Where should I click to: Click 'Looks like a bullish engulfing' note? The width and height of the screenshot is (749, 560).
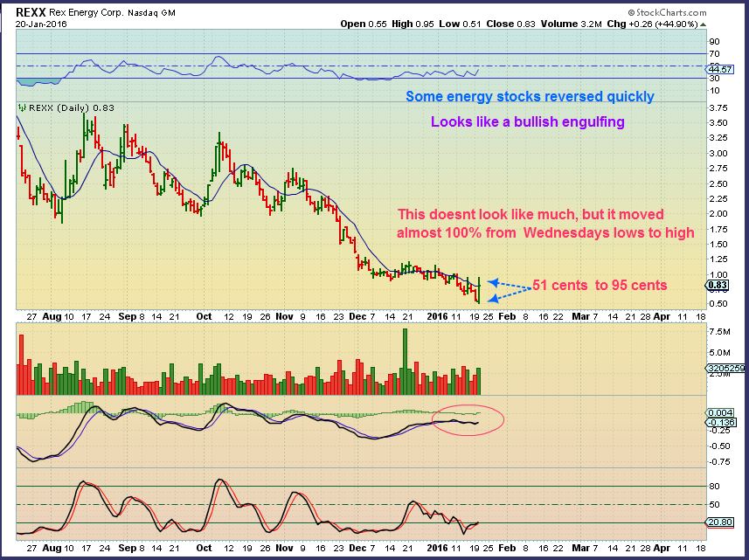pyautogui.click(x=527, y=121)
